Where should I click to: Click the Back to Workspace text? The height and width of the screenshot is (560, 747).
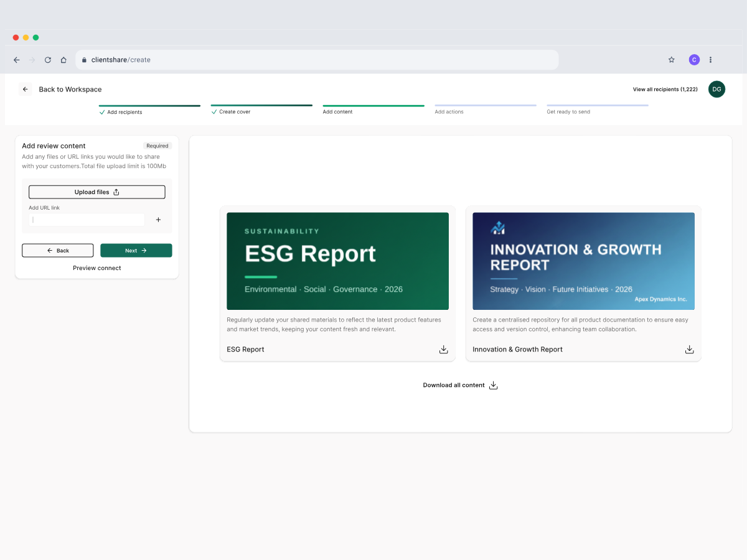70,89
